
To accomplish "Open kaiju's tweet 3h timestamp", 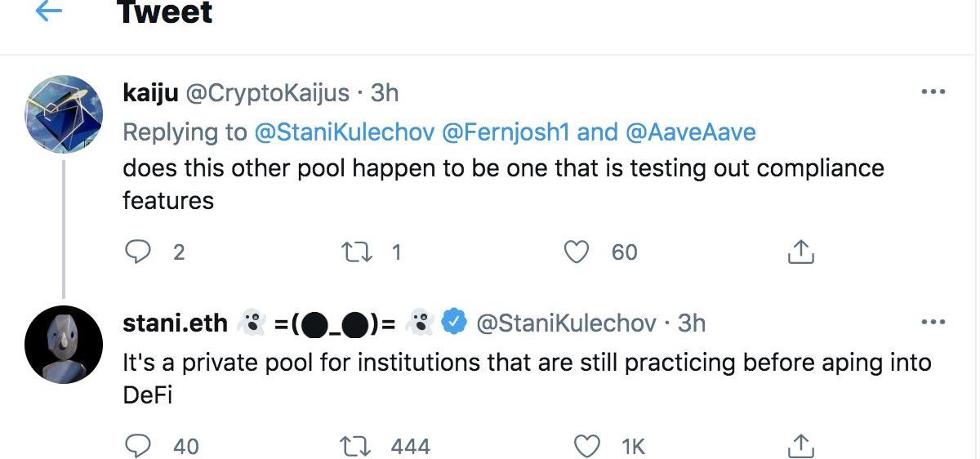I will (x=385, y=93).
